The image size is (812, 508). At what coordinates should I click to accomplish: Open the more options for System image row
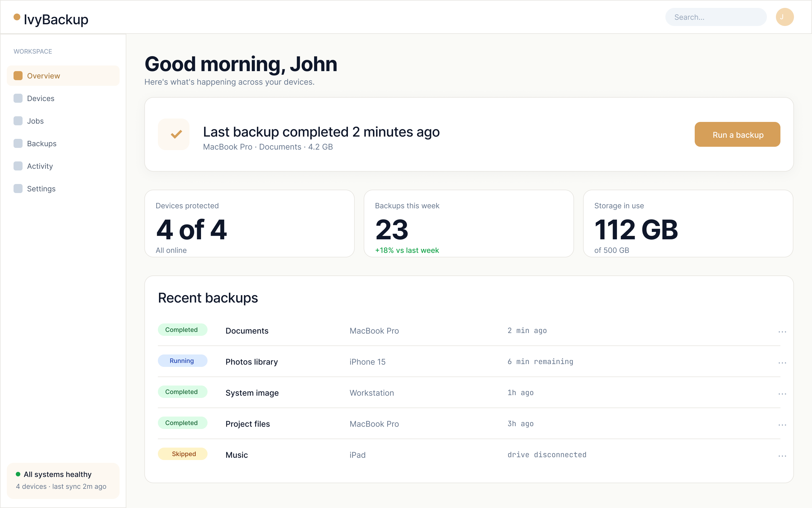pos(782,394)
